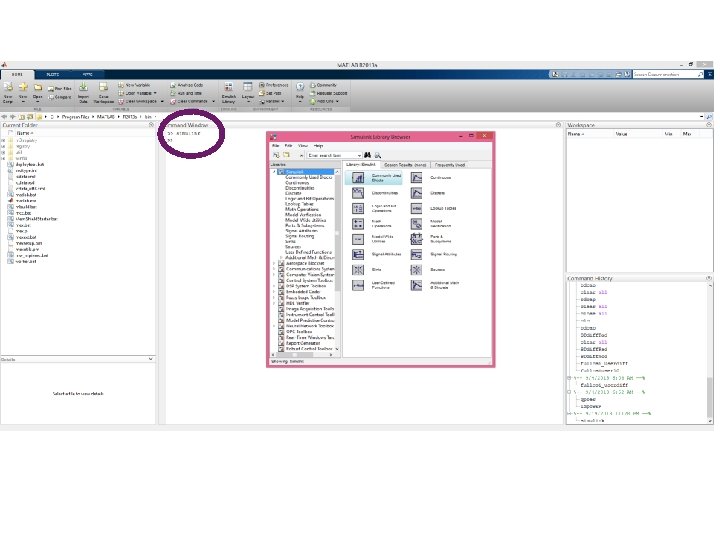This screenshot has width=720, height=540.
Task: Open the Workspace panel actions button
Action: [709, 125]
